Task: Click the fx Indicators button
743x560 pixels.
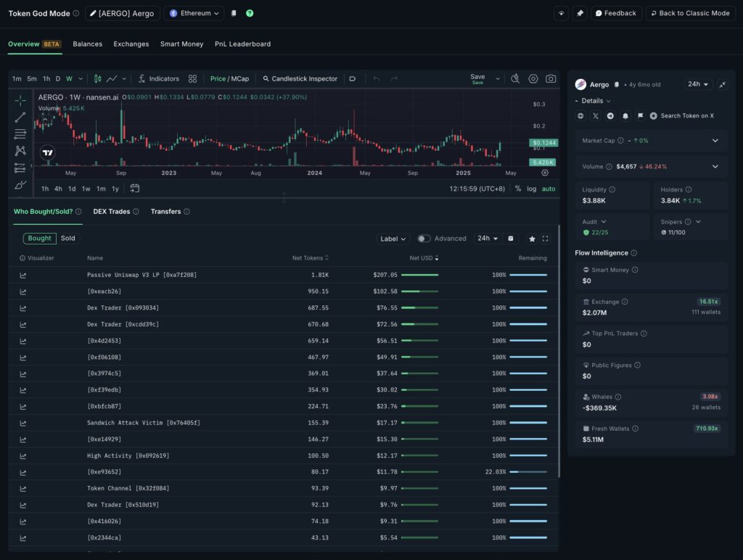Action: pyautogui.click(x=159, y=78)
